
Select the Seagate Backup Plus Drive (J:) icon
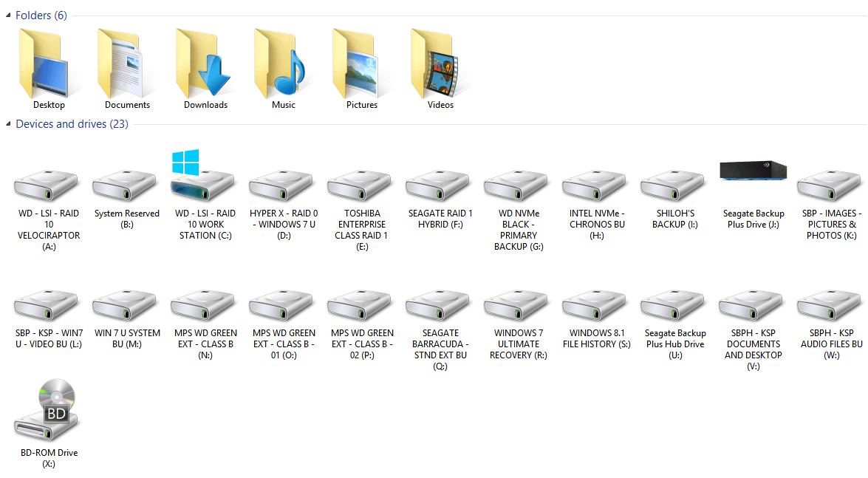[x=753, y=171]
